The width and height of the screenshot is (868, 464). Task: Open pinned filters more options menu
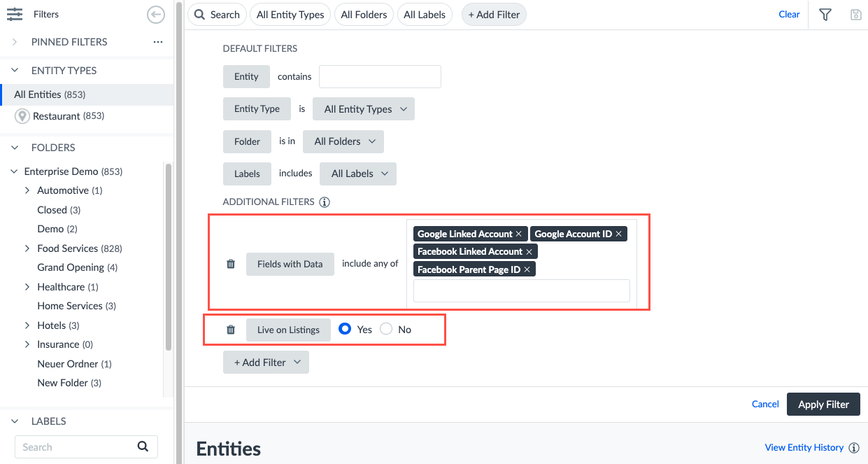(157, 42)
